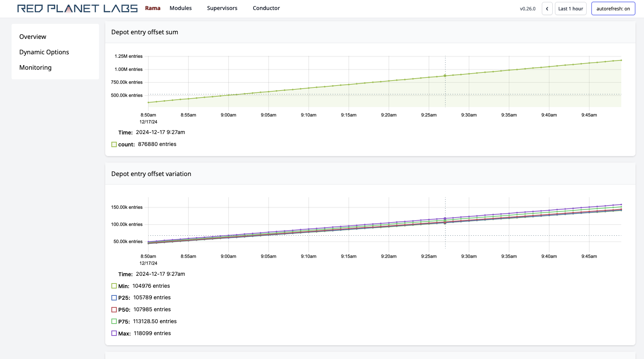Click the highlighted 9:27am point on offset sum chart

coord(445,76)
